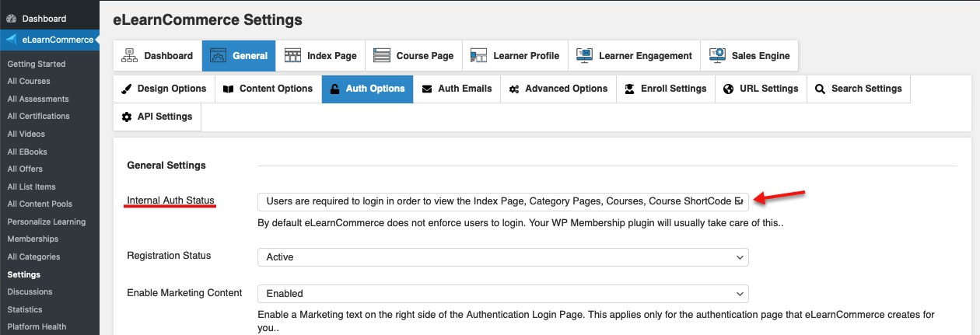Open the Enable Marketing Content dropdown
Viewport: 980px width, 335px height.
click(x=503, y=294)
